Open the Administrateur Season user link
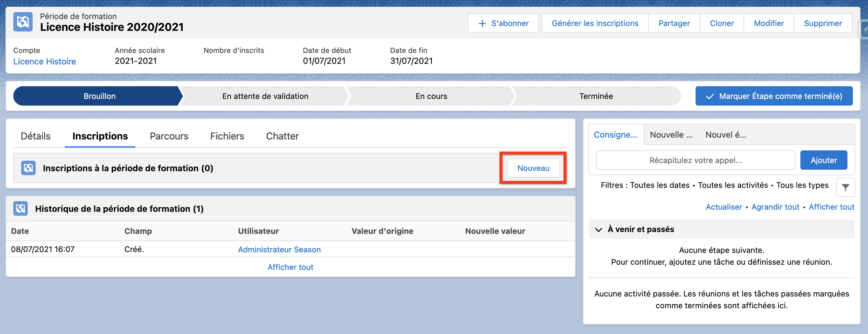This screenshot has width=868, height=334. click(x=279, y=249)
